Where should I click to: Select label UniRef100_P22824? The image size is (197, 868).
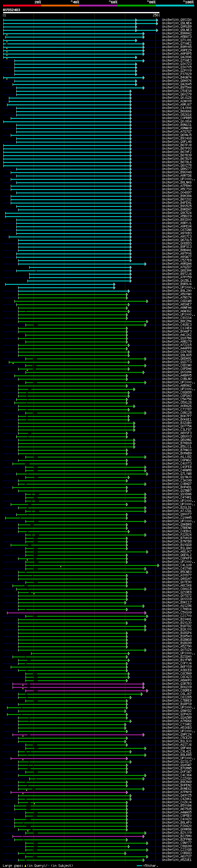click(177, 535)
